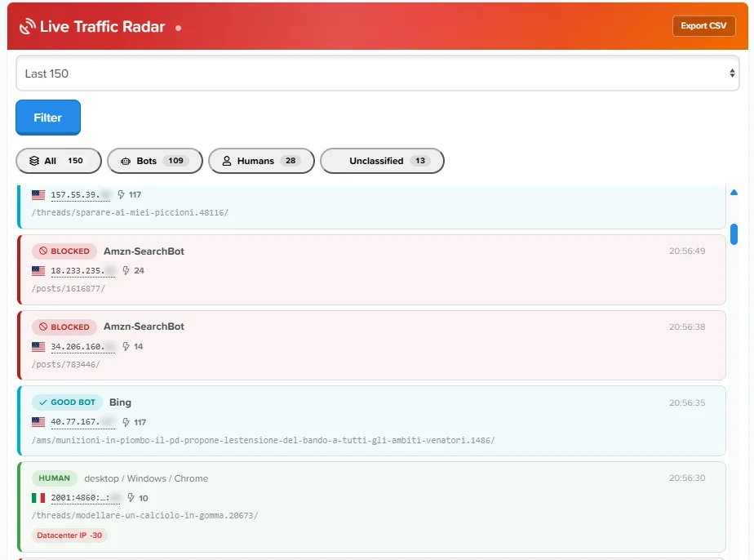Click BLOCKED badge at 20:56:49
The image size is (754, 560).
pos(64,251)
